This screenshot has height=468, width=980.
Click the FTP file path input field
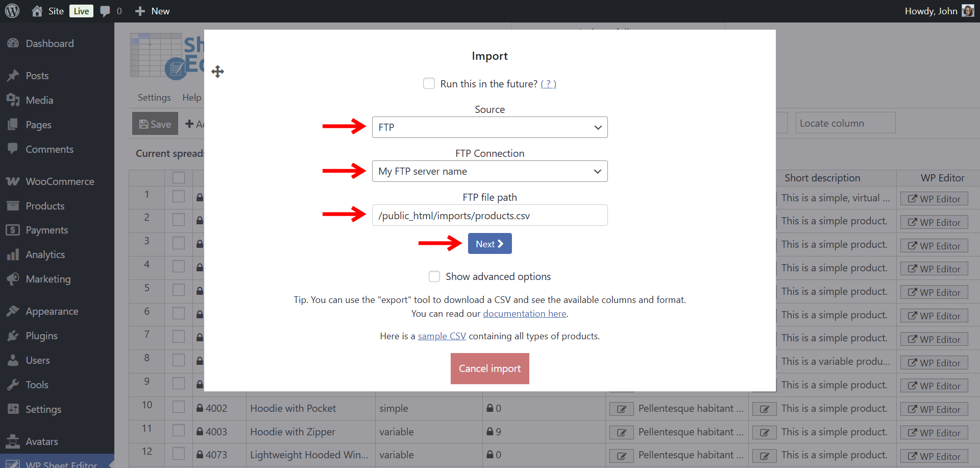pyautogui.click(x=489, y=215)
